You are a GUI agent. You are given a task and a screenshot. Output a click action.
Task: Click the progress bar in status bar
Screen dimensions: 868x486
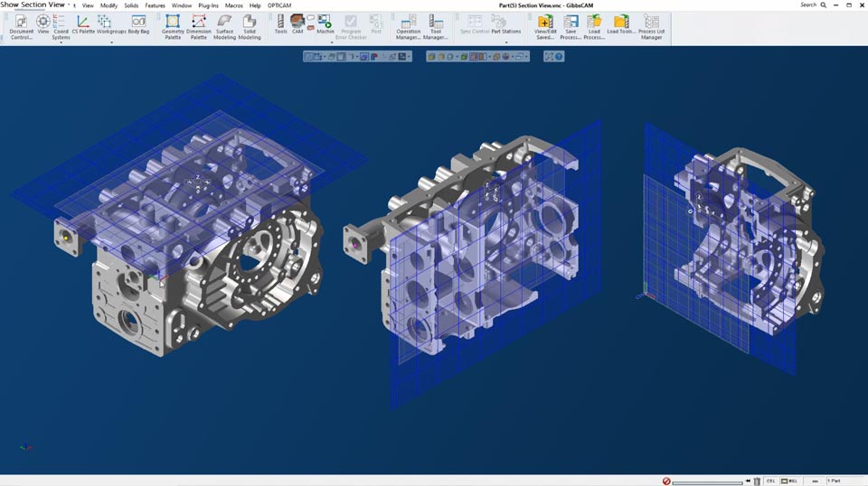[x=707, y=481]
